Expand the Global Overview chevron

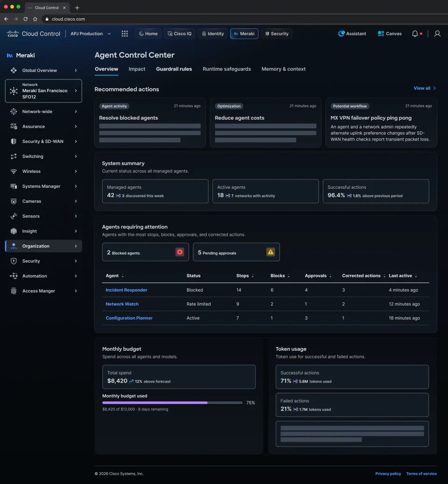pos(76,71)
